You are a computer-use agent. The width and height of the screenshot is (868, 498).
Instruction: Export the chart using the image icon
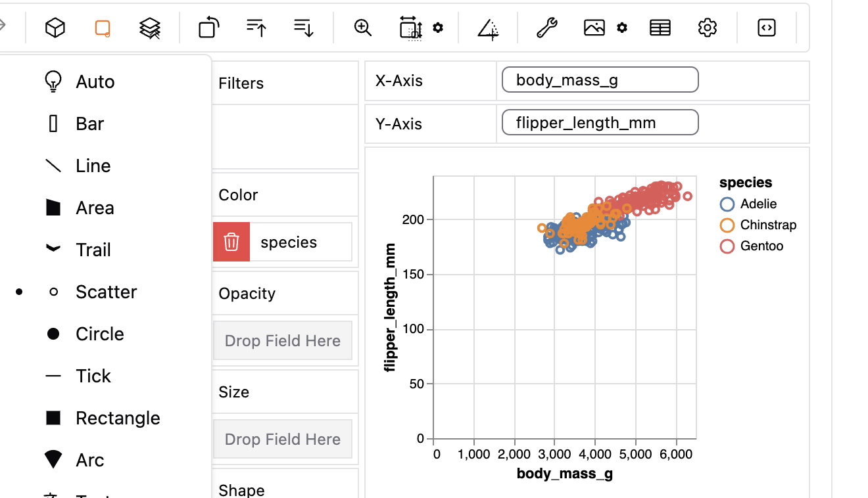[x=594, y=28]
